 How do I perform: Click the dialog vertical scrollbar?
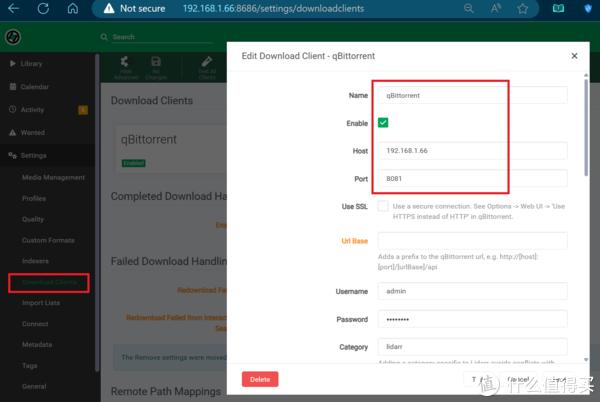coord(586,127)
